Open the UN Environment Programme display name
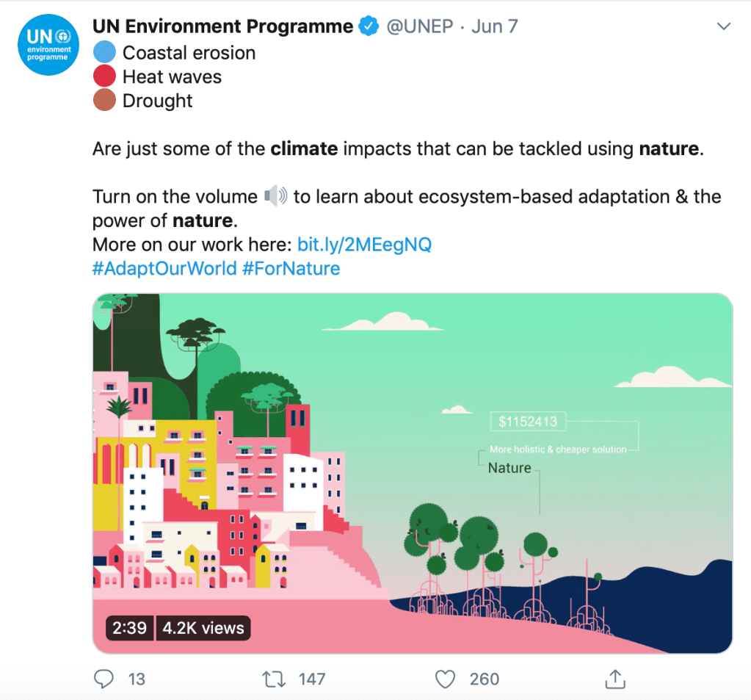This screenshot has width=751, height=700. tap(223, 27)
